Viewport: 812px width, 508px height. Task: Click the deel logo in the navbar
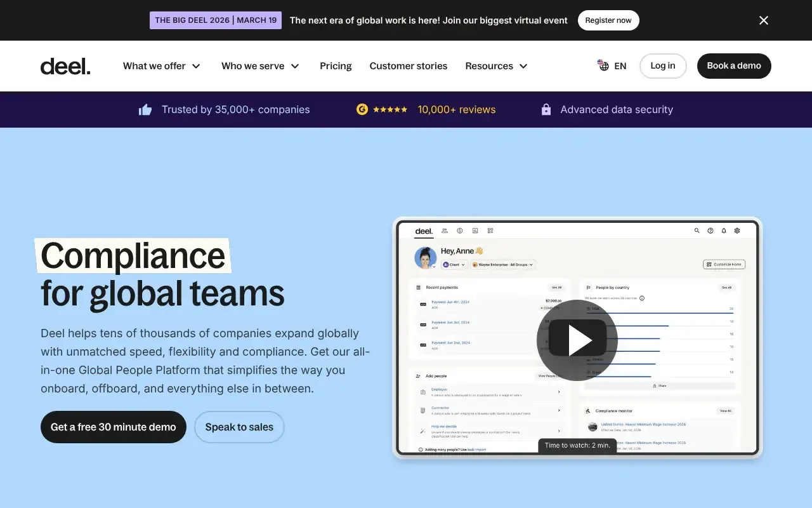pyautogui.click(x=65, y=66)
